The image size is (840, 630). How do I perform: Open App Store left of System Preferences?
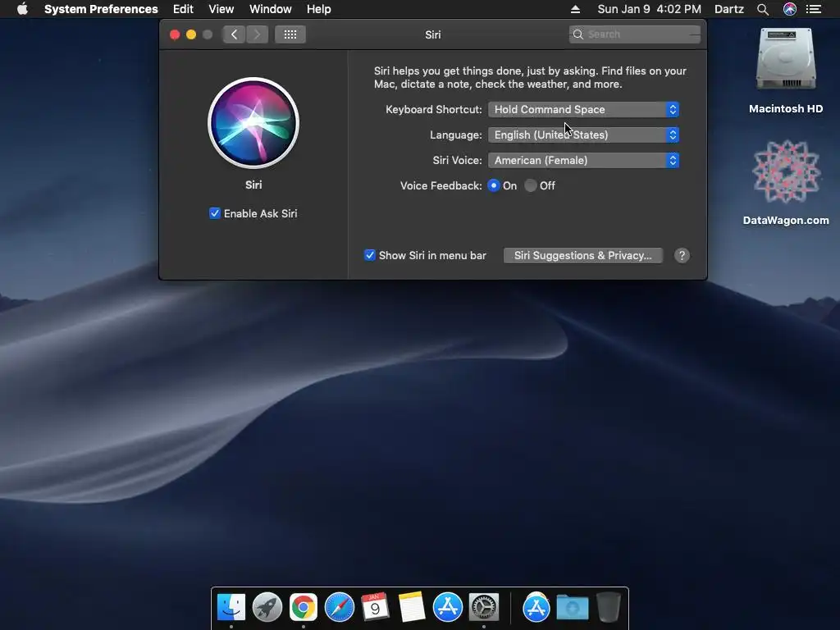(447, 607)
